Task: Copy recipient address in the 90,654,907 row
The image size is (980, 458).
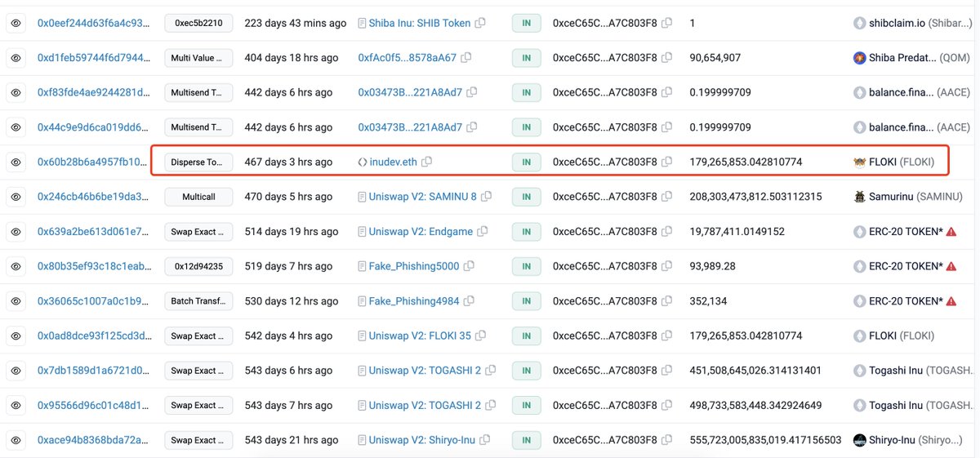Action: (667, 58)
